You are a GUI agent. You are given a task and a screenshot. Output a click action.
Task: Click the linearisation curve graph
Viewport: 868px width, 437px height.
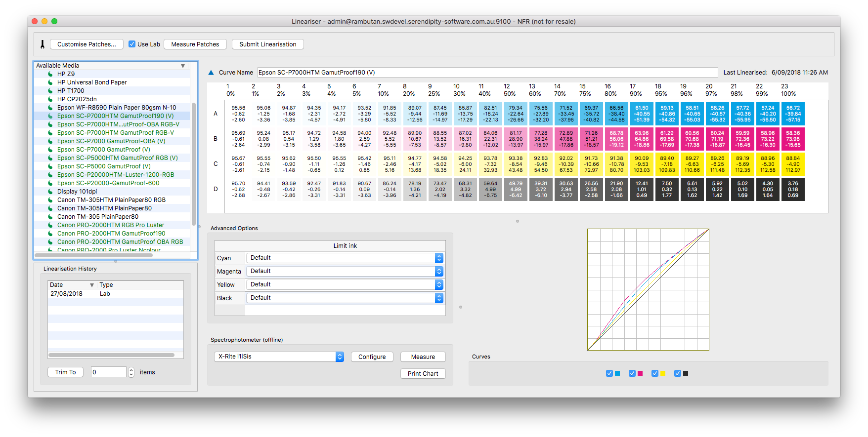tap(648, 289)
